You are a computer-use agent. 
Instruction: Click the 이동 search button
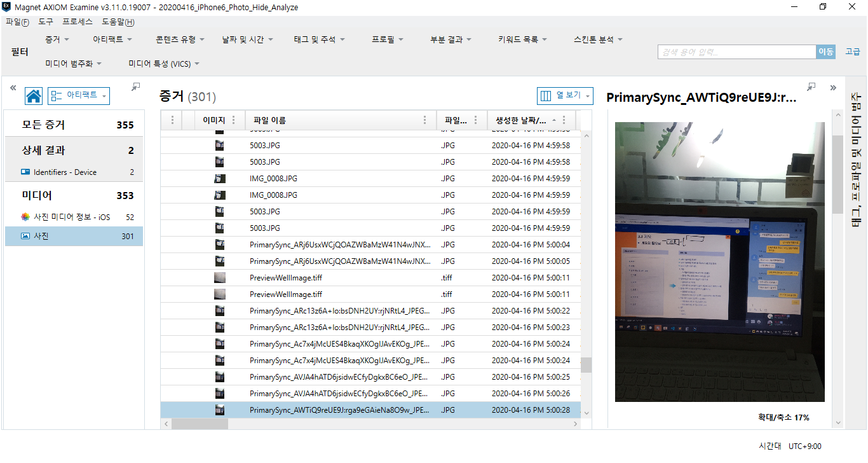(825, 52)
